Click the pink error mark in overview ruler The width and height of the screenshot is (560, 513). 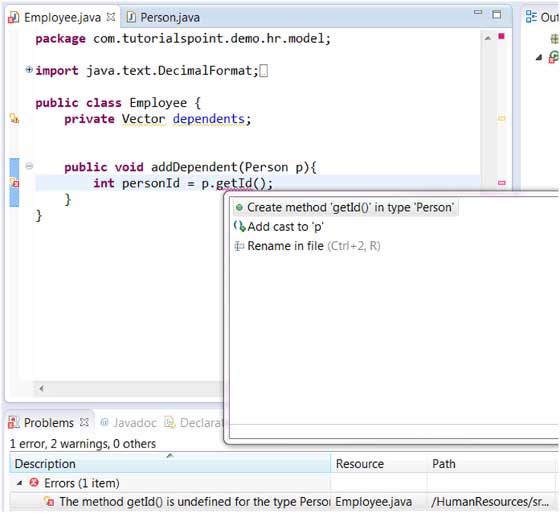coord(502,183)
